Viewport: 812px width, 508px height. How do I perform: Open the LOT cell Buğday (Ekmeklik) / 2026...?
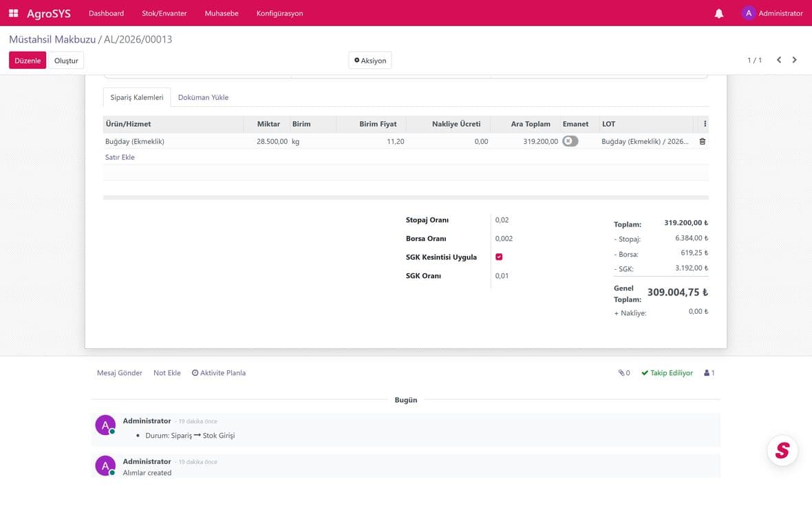coord(645,141)
